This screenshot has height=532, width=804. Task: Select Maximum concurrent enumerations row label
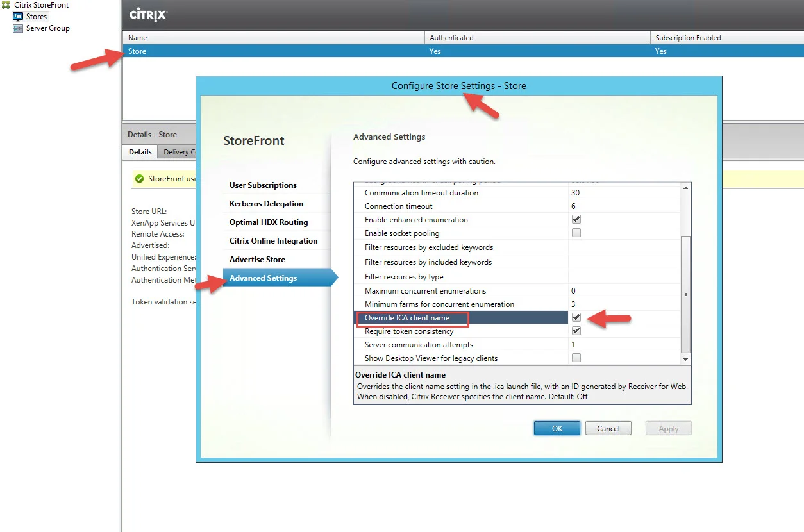tap(426, 291)
